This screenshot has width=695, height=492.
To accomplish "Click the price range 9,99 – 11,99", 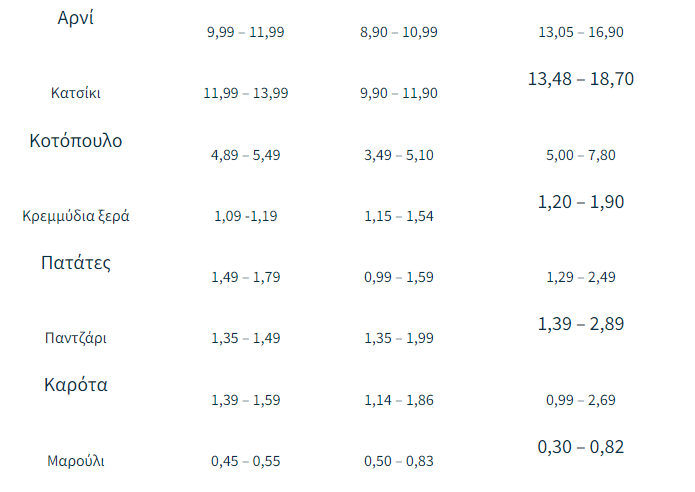I will click(246, 32).
